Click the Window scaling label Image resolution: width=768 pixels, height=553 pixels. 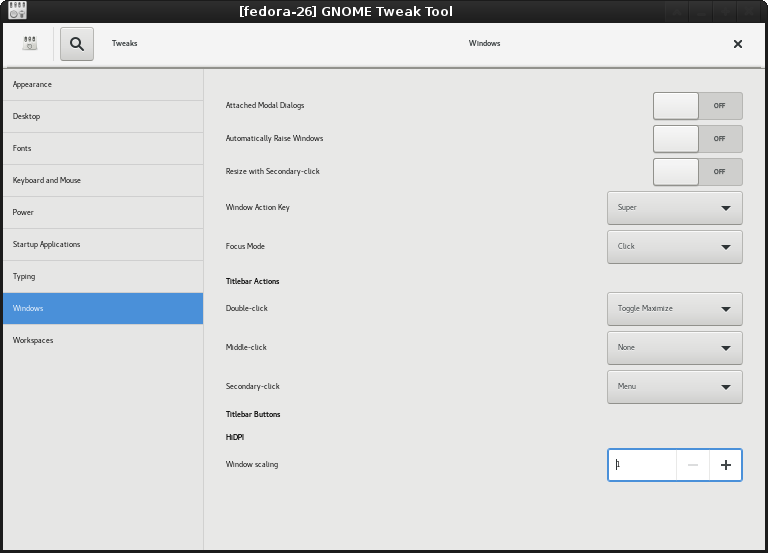pos(252,464)
